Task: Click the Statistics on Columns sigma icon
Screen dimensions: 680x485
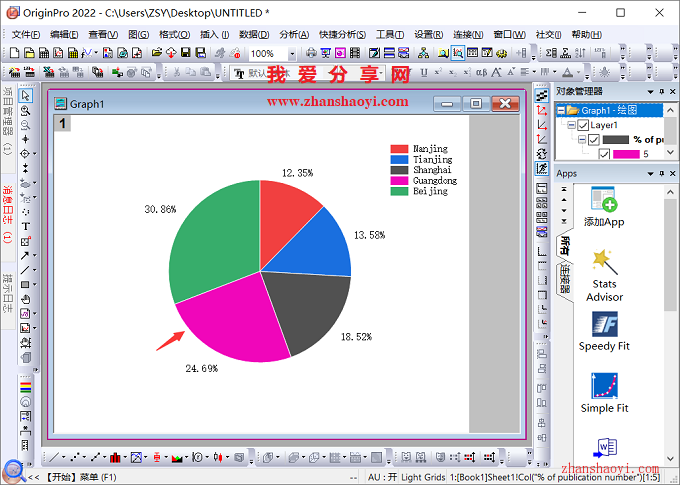Action: tap(551, 53)
